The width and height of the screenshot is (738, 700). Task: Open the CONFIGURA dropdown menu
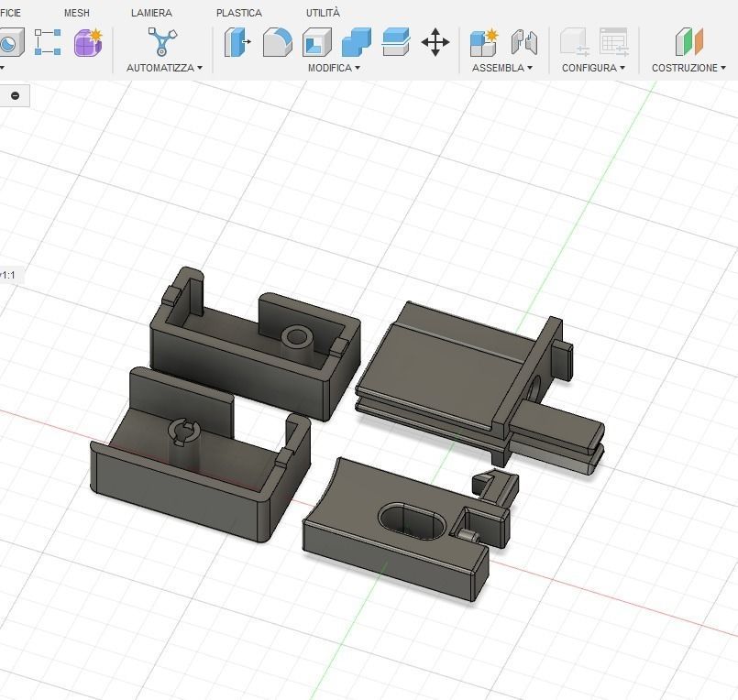tap(593, 68)
